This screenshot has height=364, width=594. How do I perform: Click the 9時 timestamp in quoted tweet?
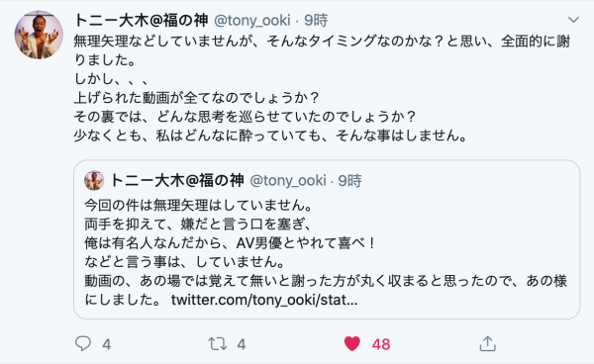(349, 181)
